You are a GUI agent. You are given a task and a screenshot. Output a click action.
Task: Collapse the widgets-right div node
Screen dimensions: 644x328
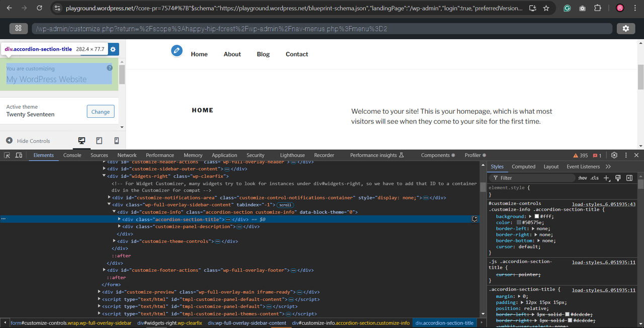[x=105, y=176]
